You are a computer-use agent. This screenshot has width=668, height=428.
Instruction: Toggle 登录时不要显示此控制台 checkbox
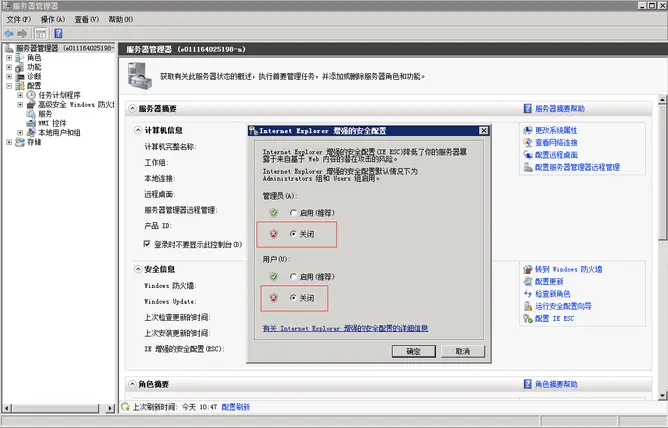(x=147, y=244)
